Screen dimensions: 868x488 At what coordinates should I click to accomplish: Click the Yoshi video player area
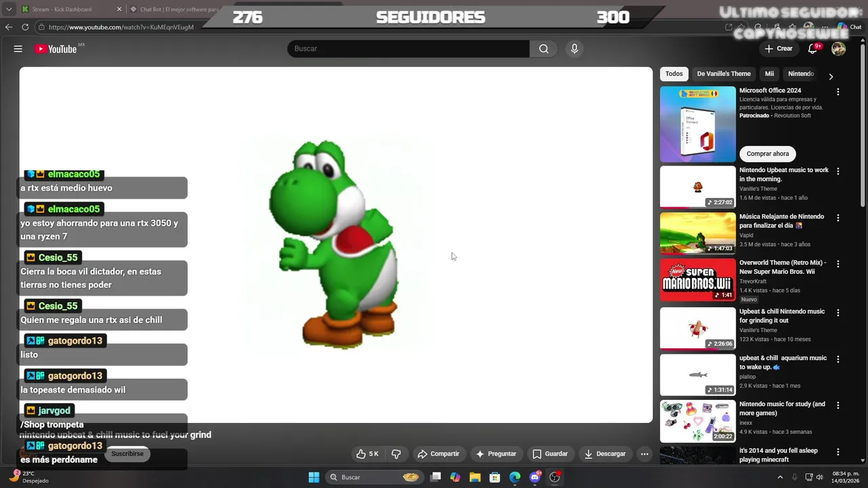click(x=336, y=245)
